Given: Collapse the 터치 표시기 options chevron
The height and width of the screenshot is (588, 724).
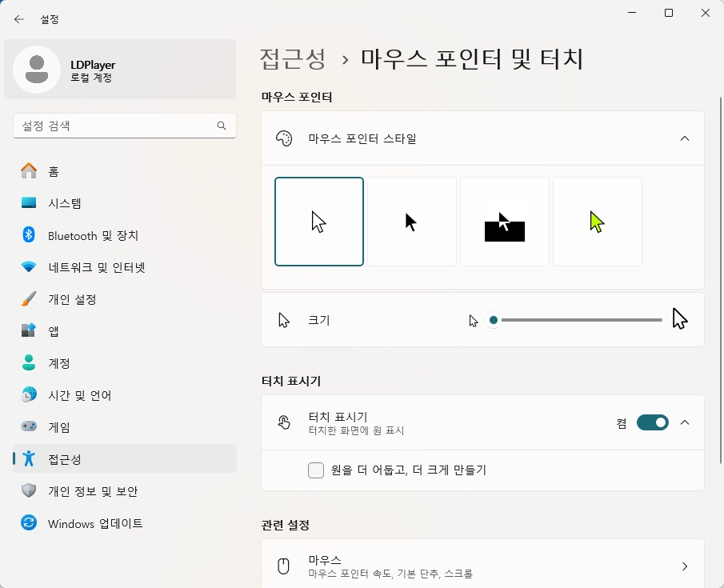Looking at the screenshot, I should pos(685,422).
